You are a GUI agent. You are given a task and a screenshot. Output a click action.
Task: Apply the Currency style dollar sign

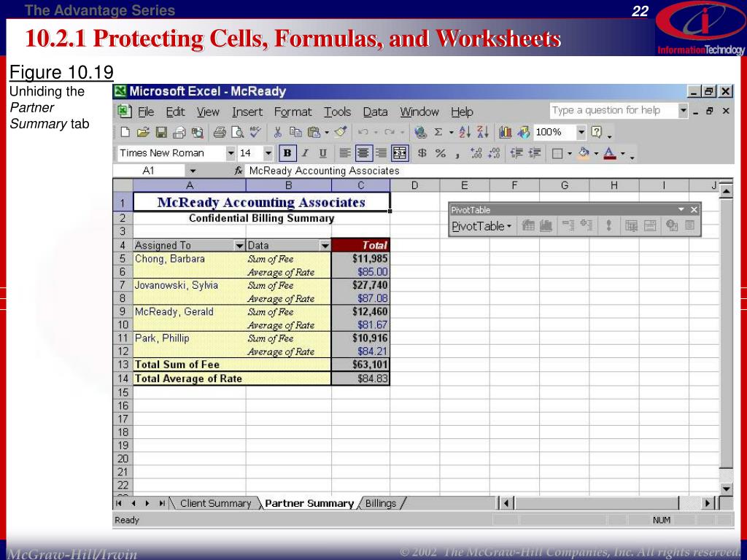(422, 153)
